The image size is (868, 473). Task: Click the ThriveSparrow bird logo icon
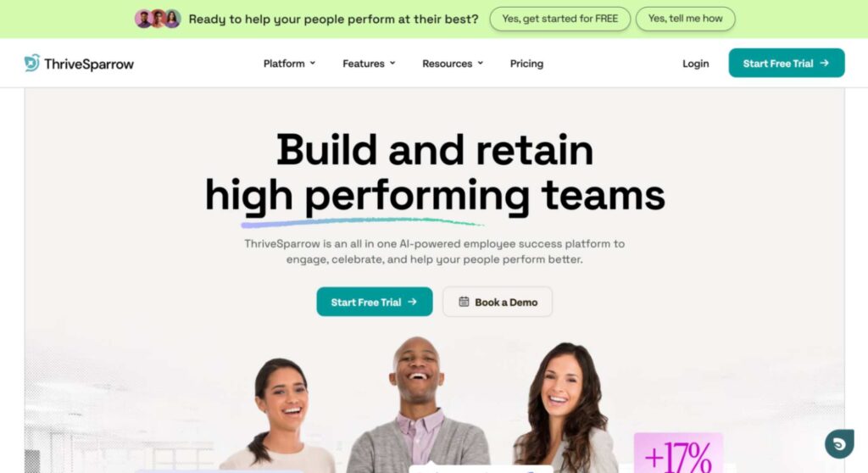[32, 63]
